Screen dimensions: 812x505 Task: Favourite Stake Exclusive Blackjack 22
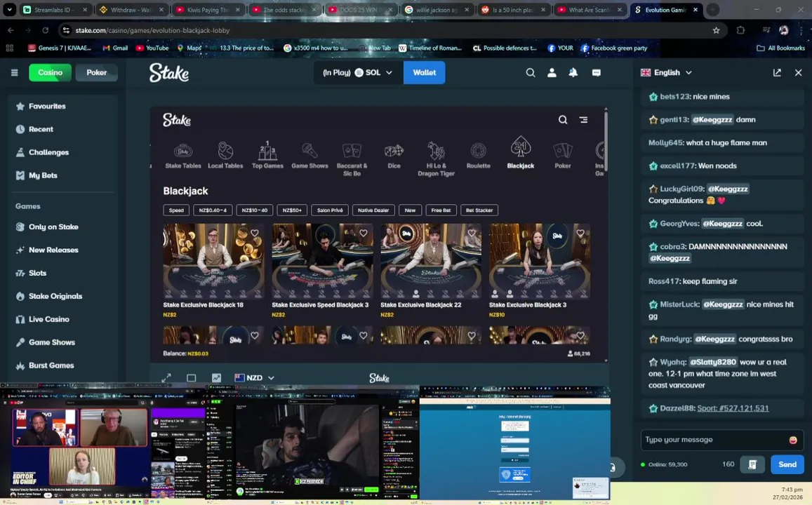472,234
